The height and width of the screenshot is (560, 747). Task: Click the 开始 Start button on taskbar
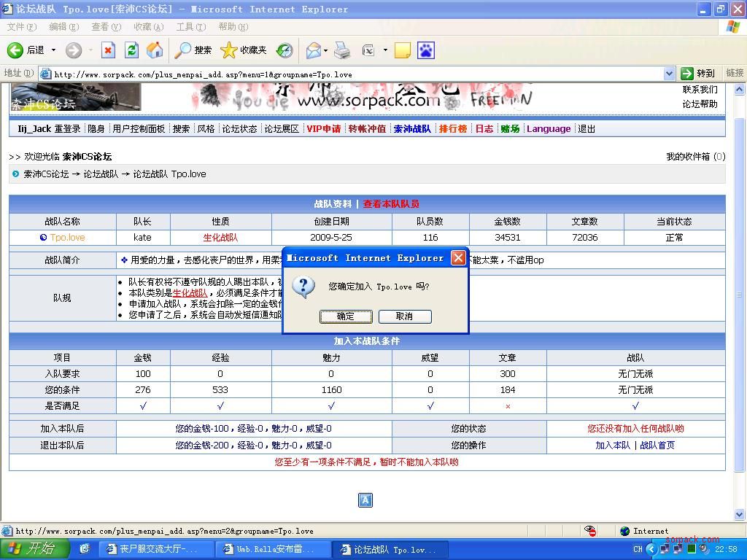pos(32,549)
